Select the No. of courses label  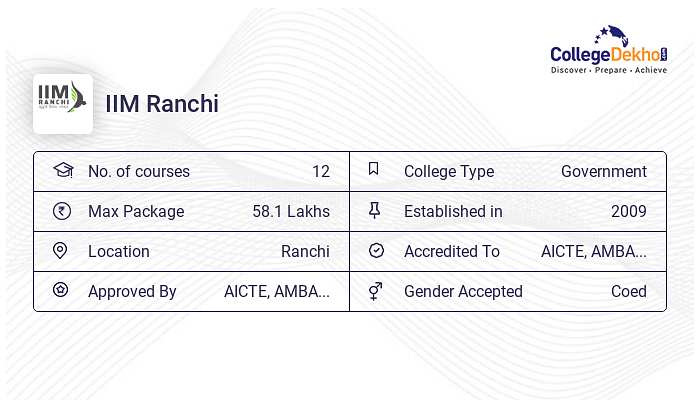click(139, 171)
